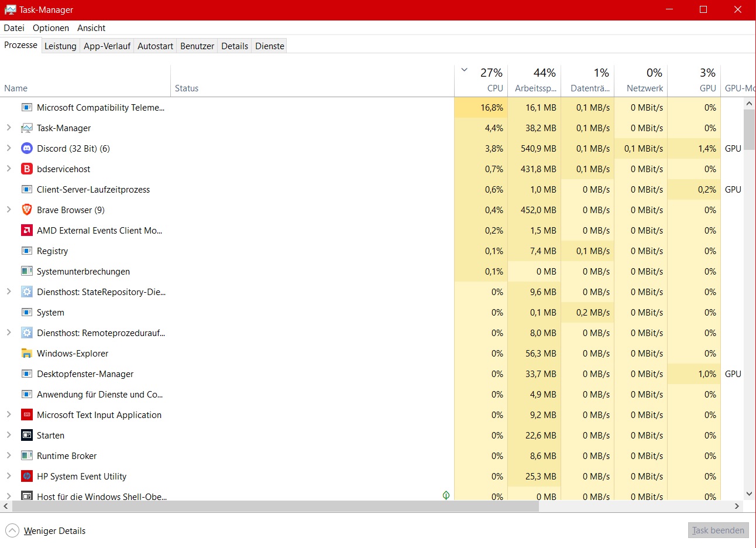Click the Desktopfenster-Manager icon
The width and height of the screenshot is (756, 548).
coord(27,374)
